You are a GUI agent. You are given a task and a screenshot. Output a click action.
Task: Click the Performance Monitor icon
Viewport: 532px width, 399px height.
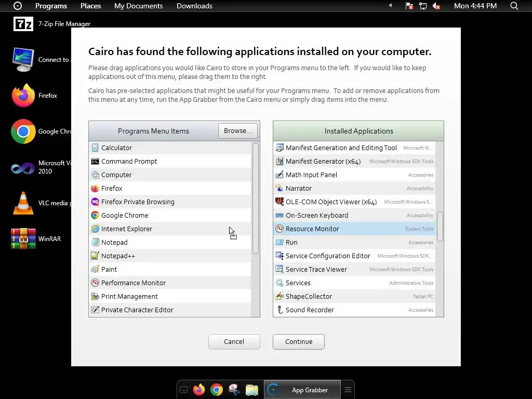click(95, 283)
